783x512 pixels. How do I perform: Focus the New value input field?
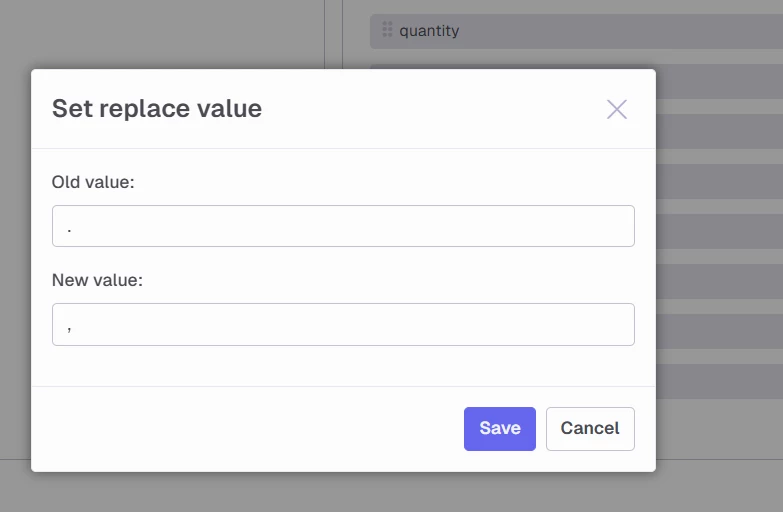point(343,325)
